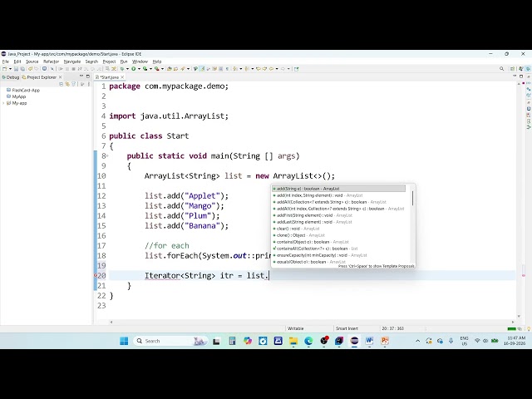
Task: Choose add(int index, String element) proposal
Action: click(339, 195)
